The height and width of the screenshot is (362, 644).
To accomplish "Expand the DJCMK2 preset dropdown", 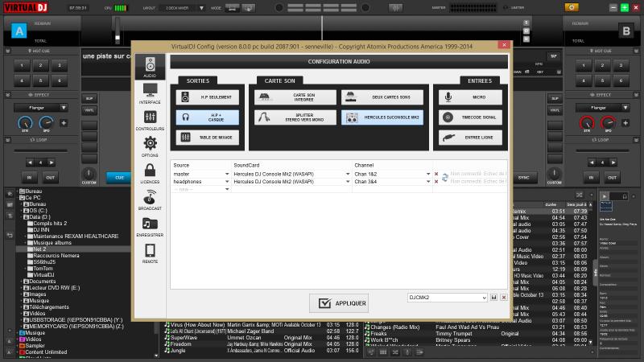I will (x=482, y=297).
